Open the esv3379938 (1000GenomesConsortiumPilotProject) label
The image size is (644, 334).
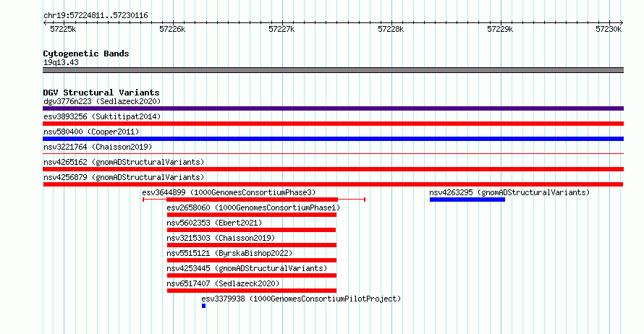pyautogui.click(x=301, y=299)
